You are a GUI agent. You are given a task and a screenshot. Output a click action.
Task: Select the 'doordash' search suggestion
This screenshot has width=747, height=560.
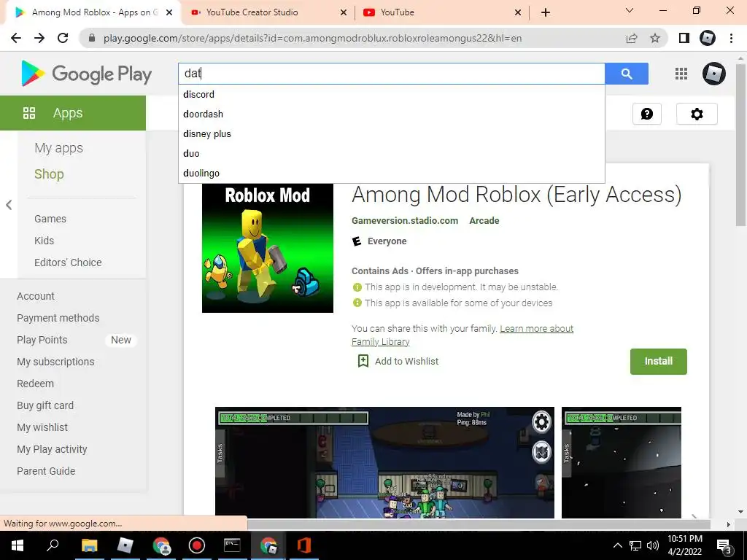point(392,114)
